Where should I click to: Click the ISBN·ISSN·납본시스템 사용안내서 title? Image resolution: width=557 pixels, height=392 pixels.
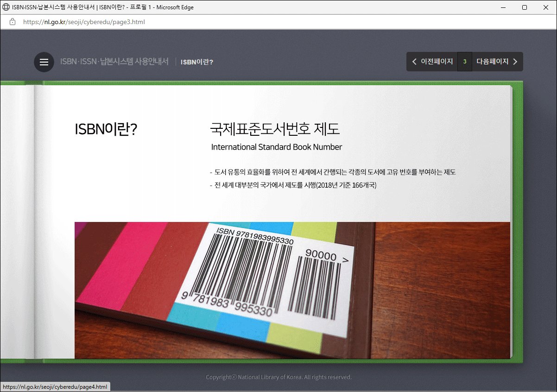[114, 61]
